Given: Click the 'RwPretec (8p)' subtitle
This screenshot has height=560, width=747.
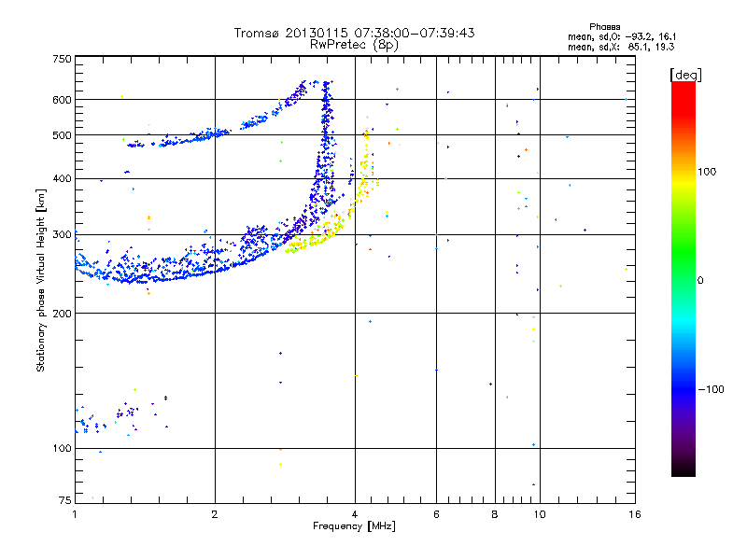Looking at the screenshot, I should (x=354, y=45).
